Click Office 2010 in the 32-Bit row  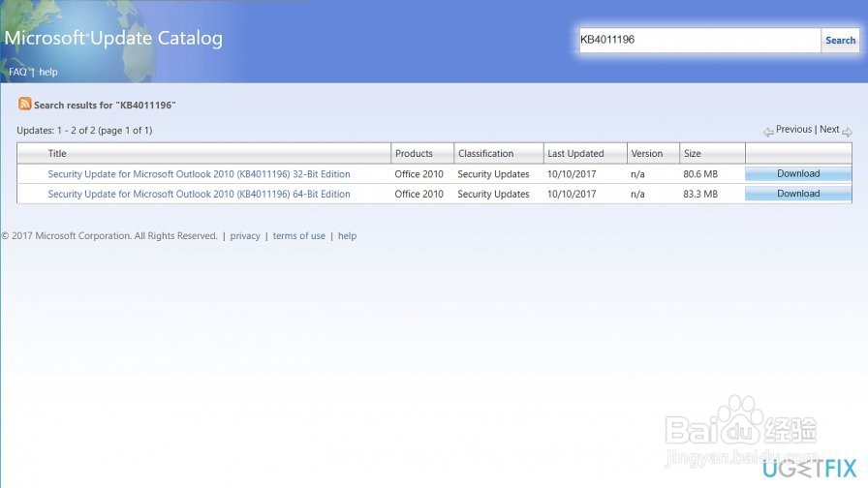(x=419, y=173)
